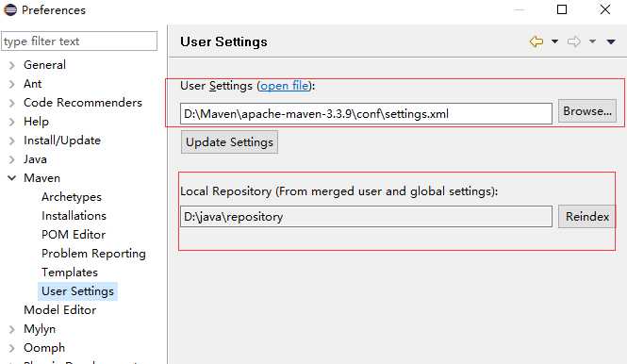
Task: Select Archetypes under Maven
Action: tap(72, 197)
